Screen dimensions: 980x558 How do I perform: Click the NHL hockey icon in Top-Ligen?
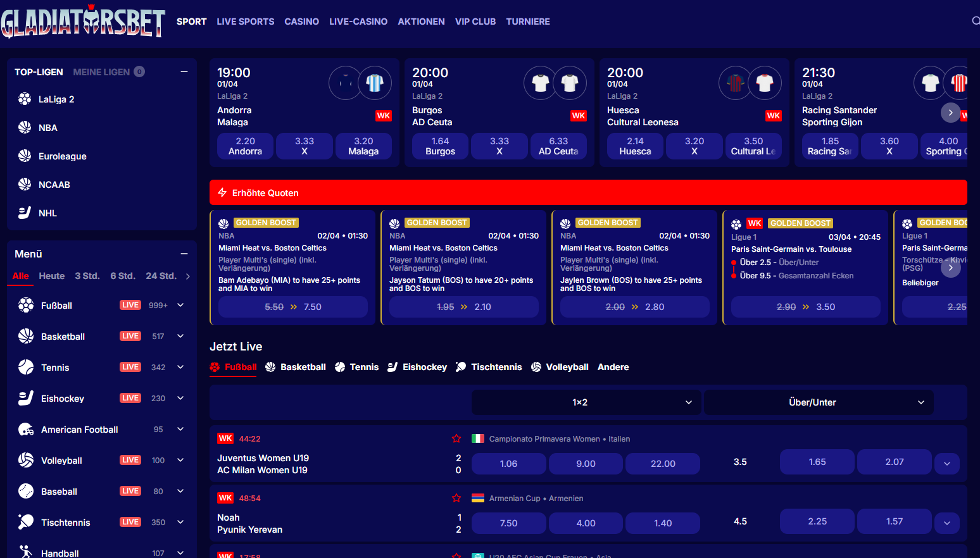coord(25,213)
